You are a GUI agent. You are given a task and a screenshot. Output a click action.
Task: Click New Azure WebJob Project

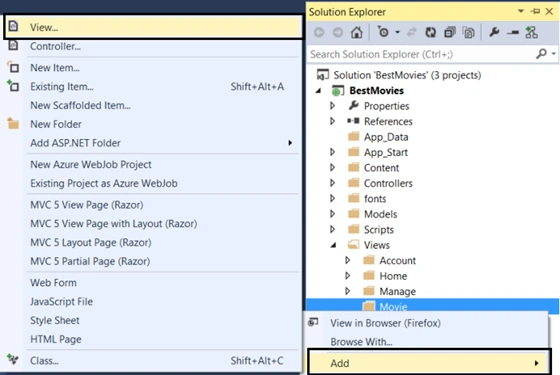tap(153, 164)
